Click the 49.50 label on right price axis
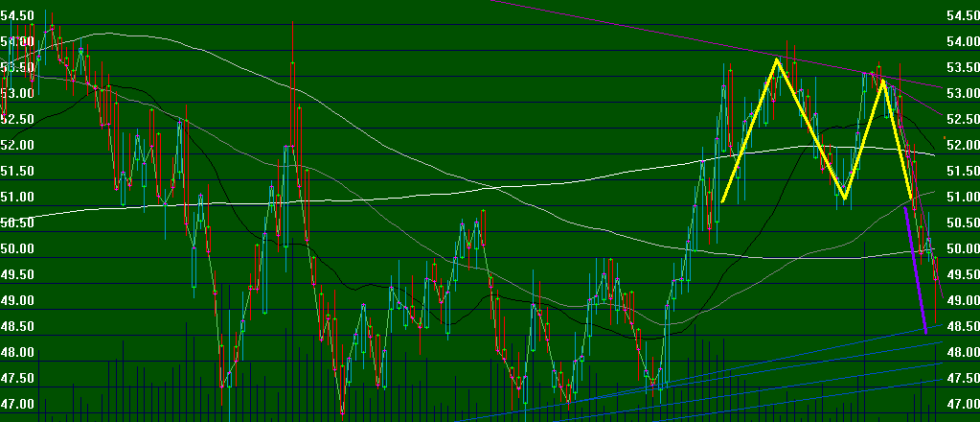Image resolution: width=980 pixels, height=422 pixels. coord(963,275)
